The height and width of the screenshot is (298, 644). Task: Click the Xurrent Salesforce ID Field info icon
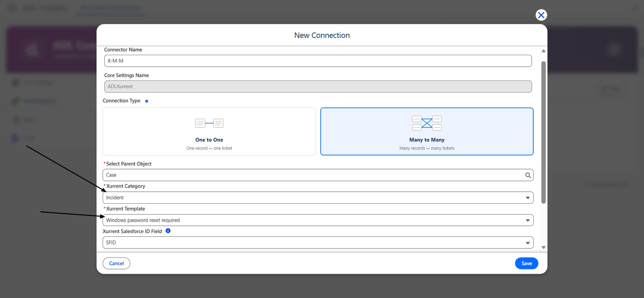point(168,231)
